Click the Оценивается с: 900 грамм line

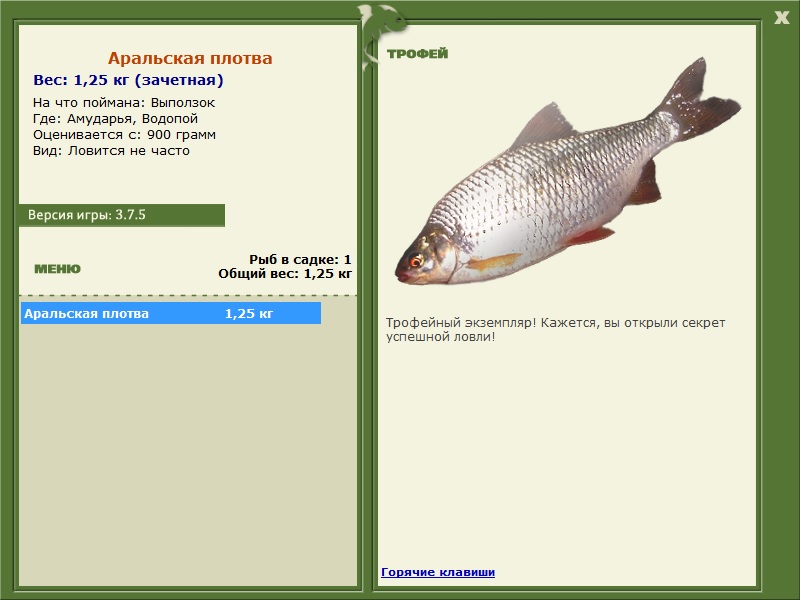tap(124, 135)
